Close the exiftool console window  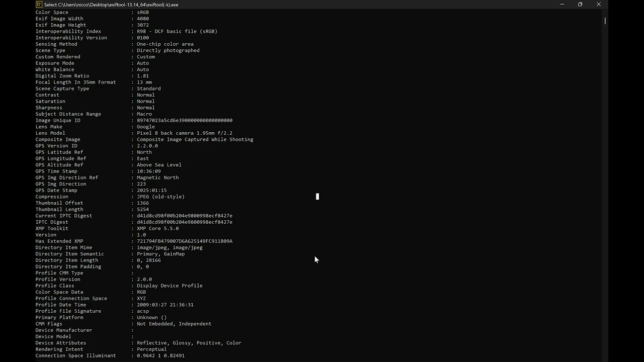coord(599,5)
